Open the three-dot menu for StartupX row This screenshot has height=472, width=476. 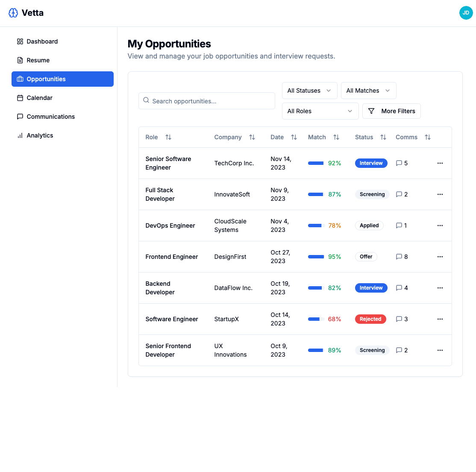[440, 319]
